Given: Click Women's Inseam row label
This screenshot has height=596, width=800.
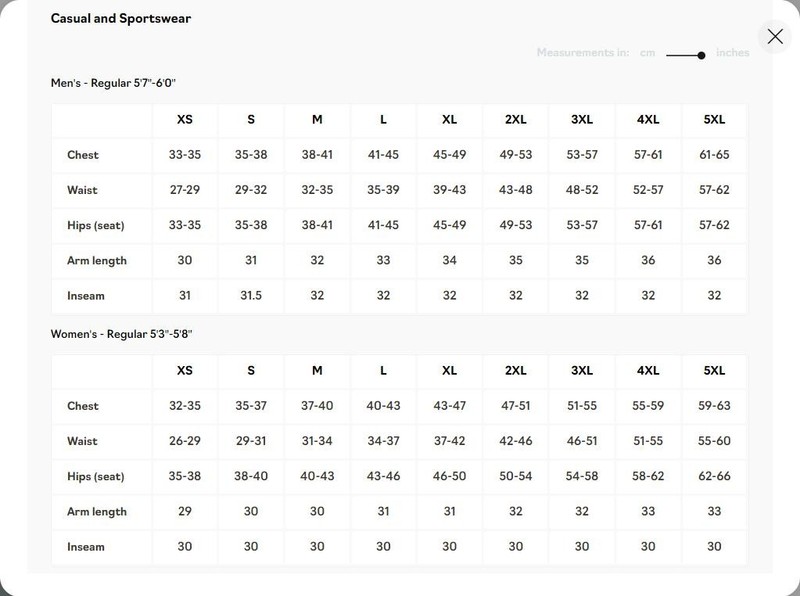Looking at the screenshot, I should [86, 547].
